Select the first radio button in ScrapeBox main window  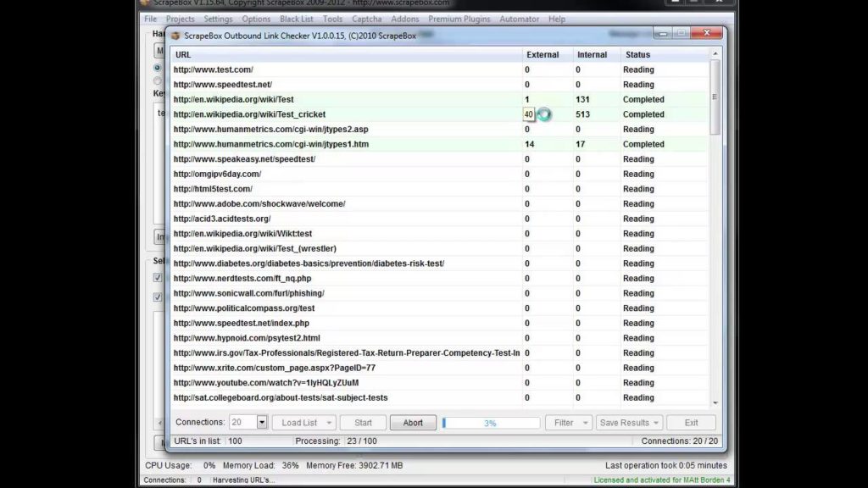pos(157,68)
